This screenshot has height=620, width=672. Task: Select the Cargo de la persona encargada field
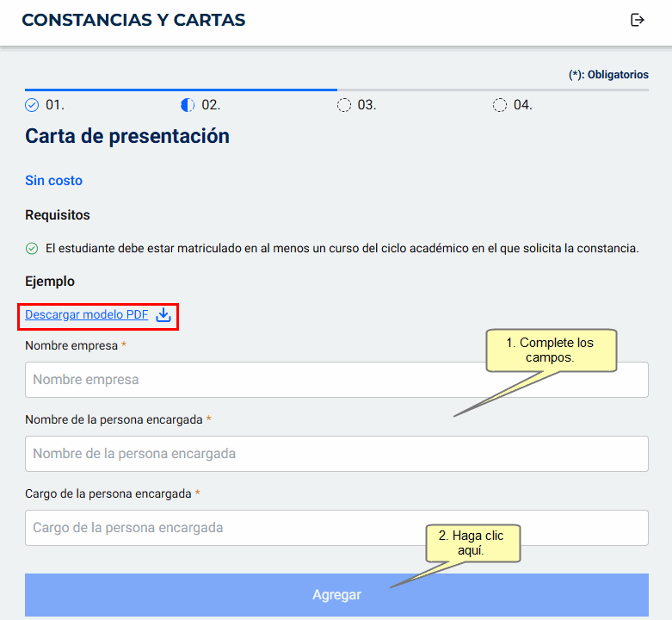(x=336, y=528)
